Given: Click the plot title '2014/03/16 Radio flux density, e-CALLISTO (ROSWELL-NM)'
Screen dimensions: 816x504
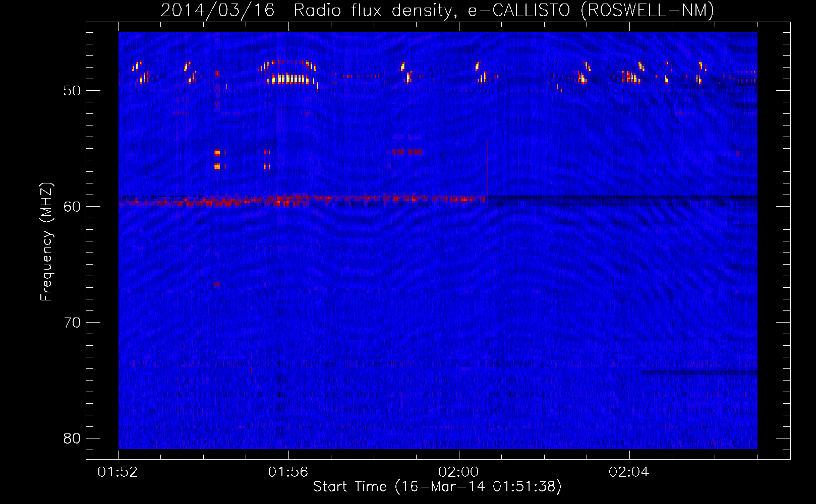Looking at the screenshot, I should [x=437, y=10].
